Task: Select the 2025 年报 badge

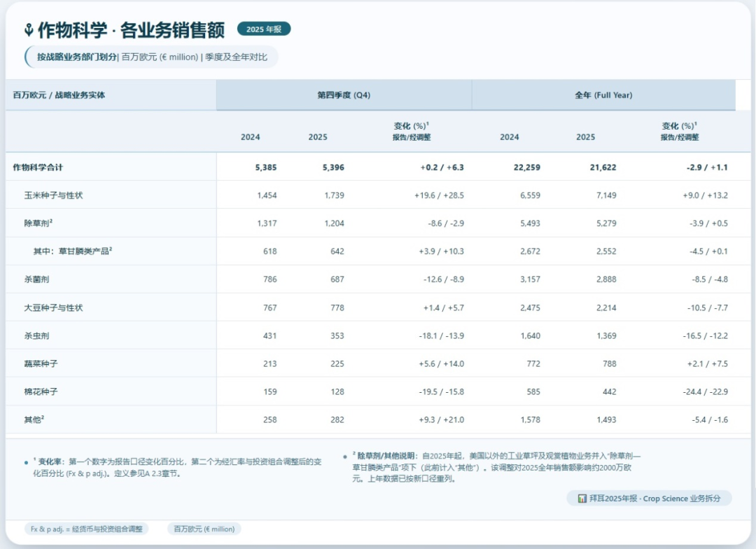Action: click(264, 29)
